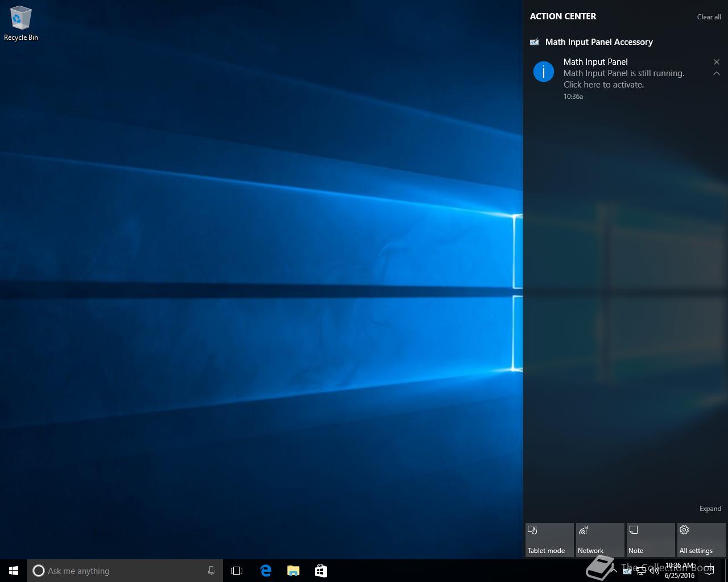Viewport: 728px width, 582px height.
Task: Click the Note quick action tile
Action: (x=651, y=540)
